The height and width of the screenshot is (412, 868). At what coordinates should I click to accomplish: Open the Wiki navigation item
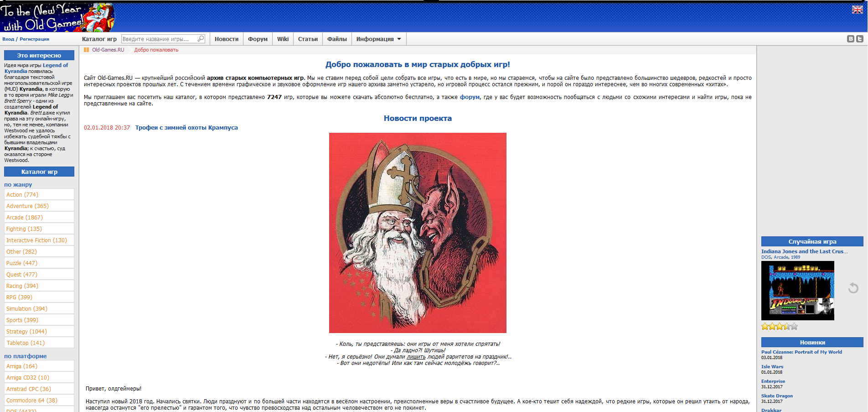(x=283, y=39)
